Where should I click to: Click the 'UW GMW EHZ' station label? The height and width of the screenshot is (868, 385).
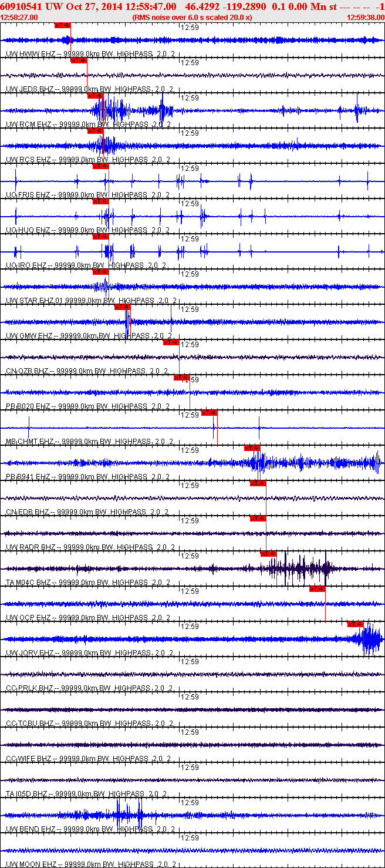28,336
